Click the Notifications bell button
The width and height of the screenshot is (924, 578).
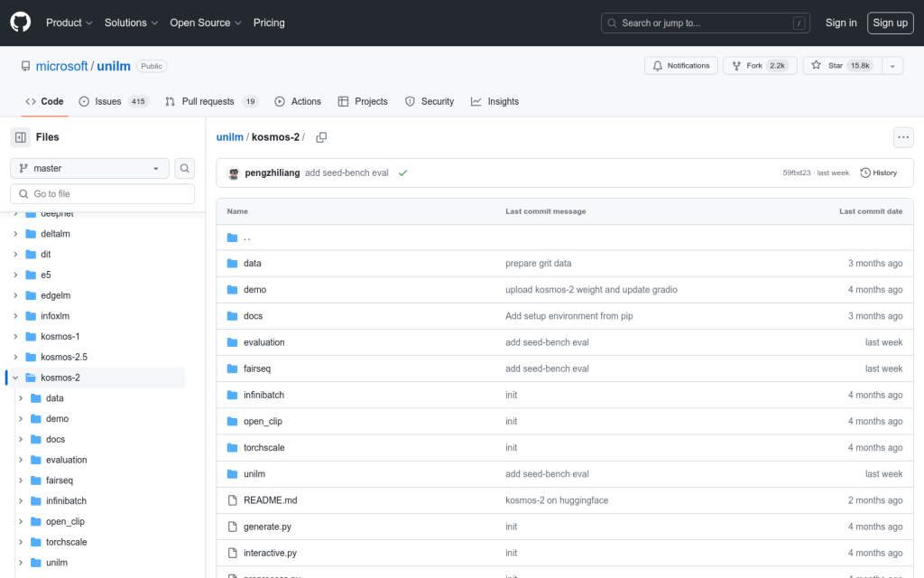click(681, 66)
